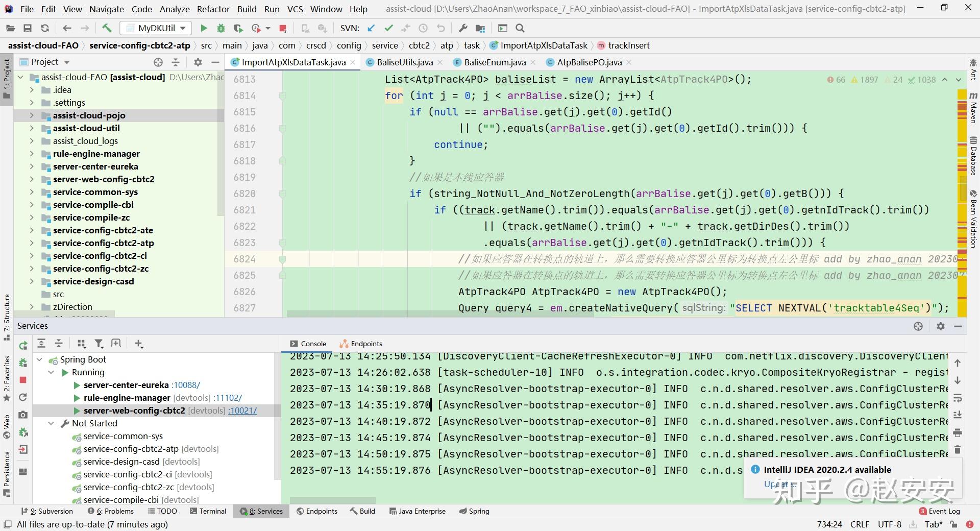Toggle scroll to end of console

(x=958, y=415)
